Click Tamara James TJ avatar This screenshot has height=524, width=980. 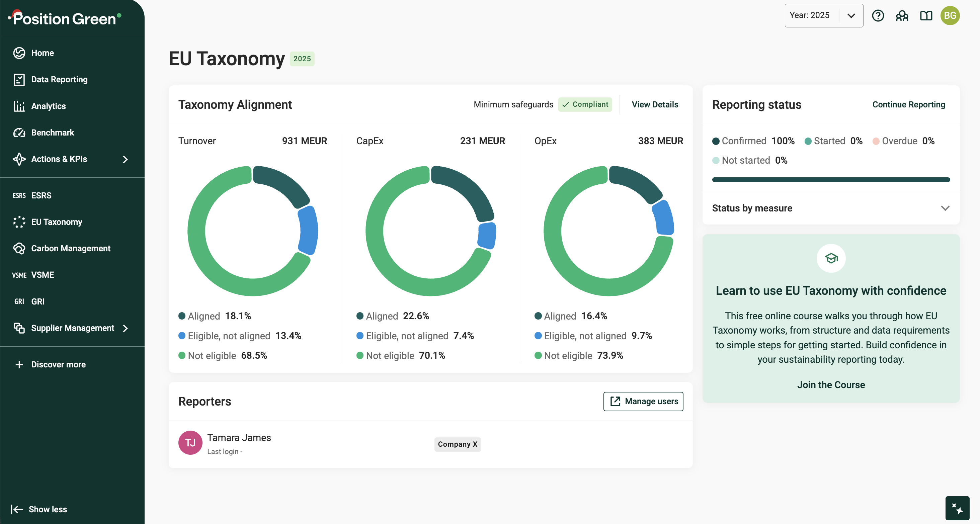point(190,443)
